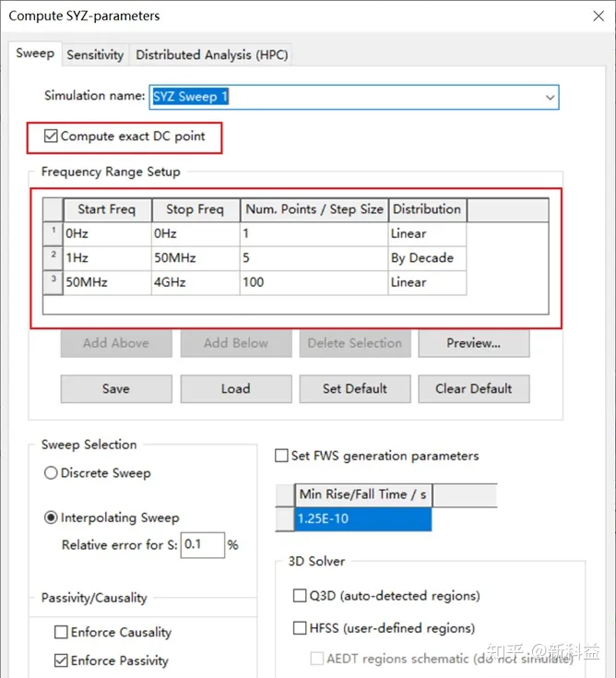This screenshot has height=678, width=616.
Task: Expand the Simulation name dropdown arrow
Action: (x=550, y=97)
